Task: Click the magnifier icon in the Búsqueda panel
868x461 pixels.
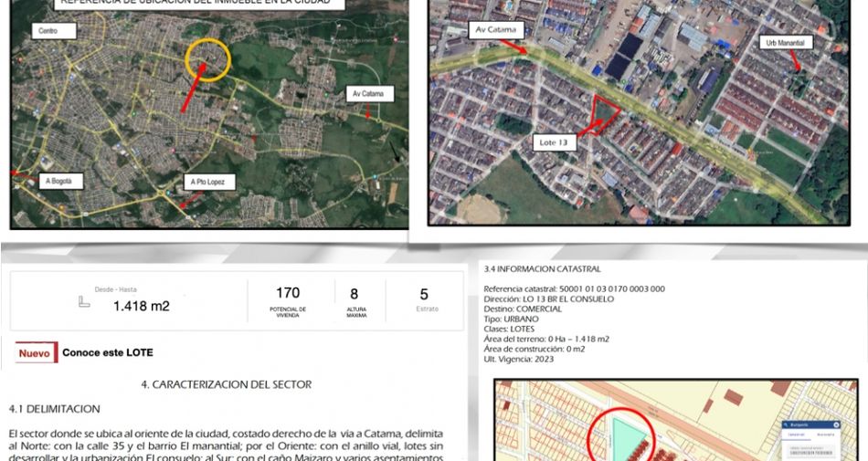Action: tap(786, 424)
